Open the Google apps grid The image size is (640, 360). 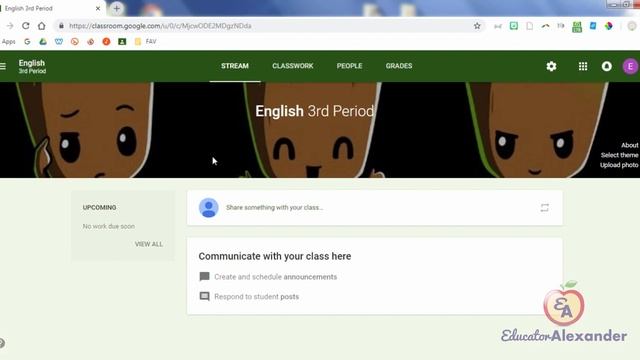coord(583,66)
